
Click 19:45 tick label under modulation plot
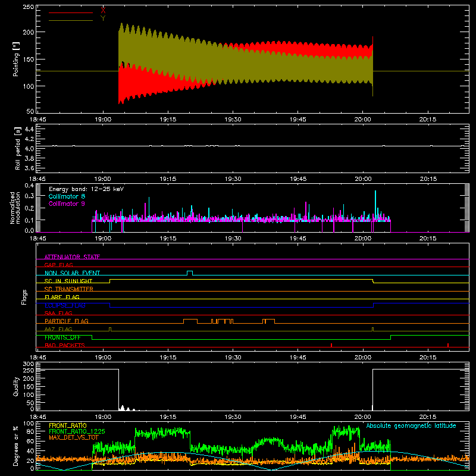click(298, 239)
